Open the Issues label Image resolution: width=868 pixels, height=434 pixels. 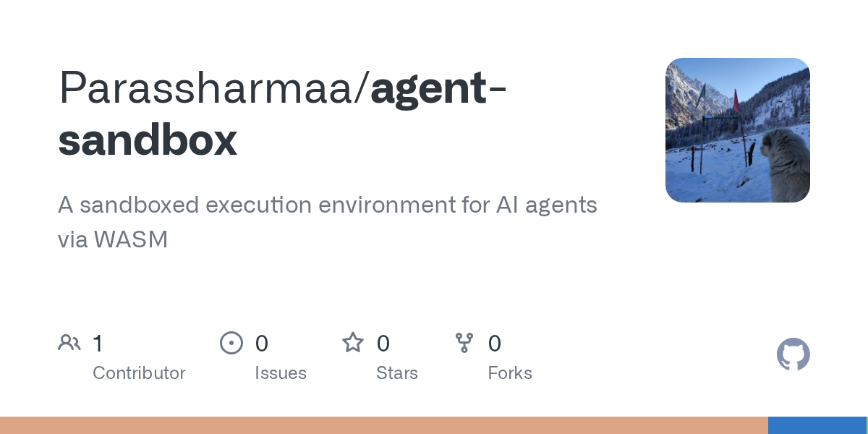281,373
